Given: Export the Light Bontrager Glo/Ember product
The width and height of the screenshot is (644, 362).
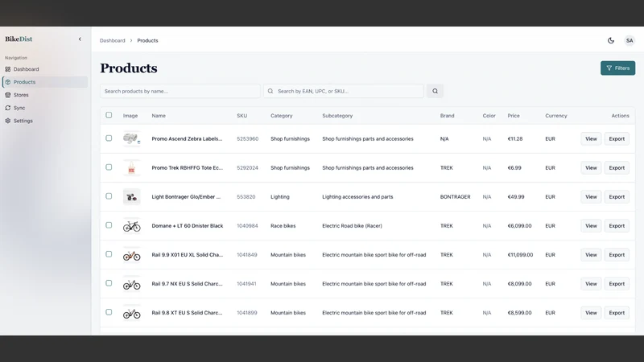Looking at the screenshot, I should click(617, 197).
